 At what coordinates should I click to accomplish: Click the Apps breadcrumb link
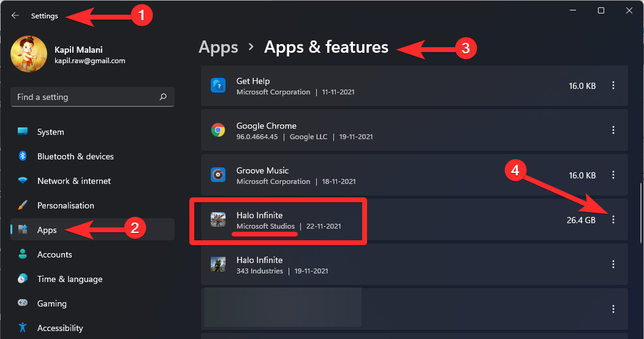218,47
